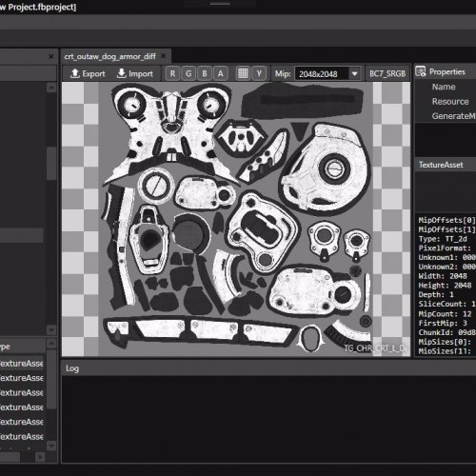Toggle the R red channel button

(x=172, y=73)
